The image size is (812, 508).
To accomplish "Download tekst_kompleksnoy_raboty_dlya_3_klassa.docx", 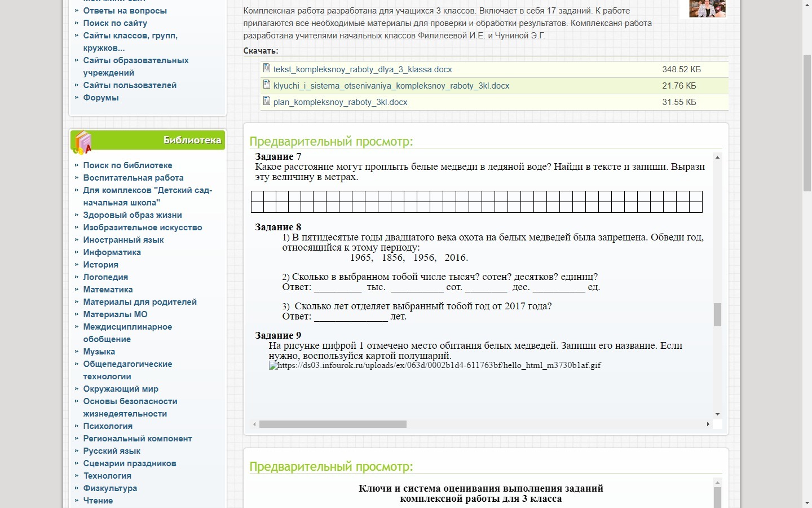I will [363, 69].
